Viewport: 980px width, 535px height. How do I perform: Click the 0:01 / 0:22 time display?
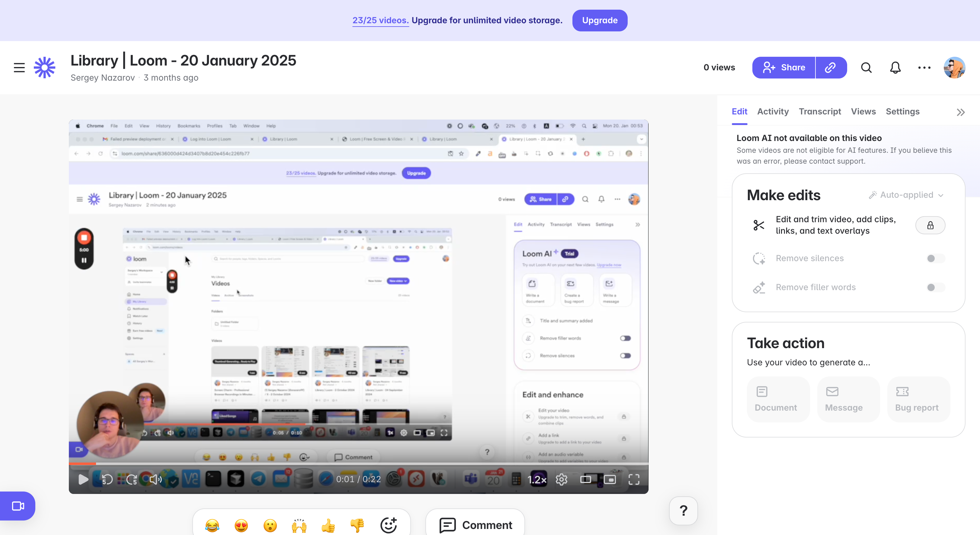358,479
